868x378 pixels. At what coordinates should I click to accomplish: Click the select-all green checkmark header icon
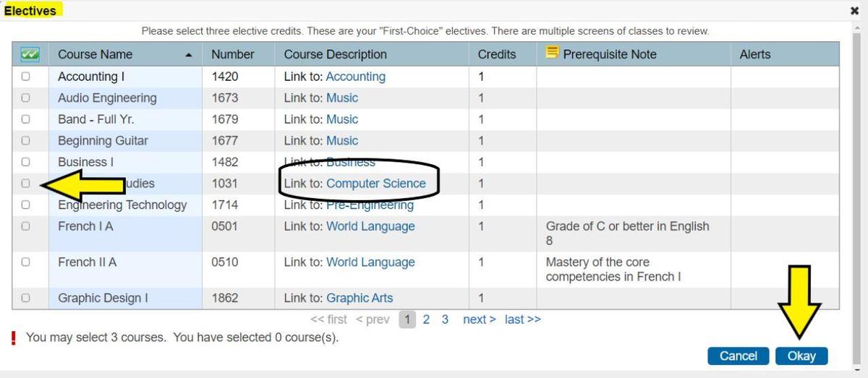coord(30,54)
